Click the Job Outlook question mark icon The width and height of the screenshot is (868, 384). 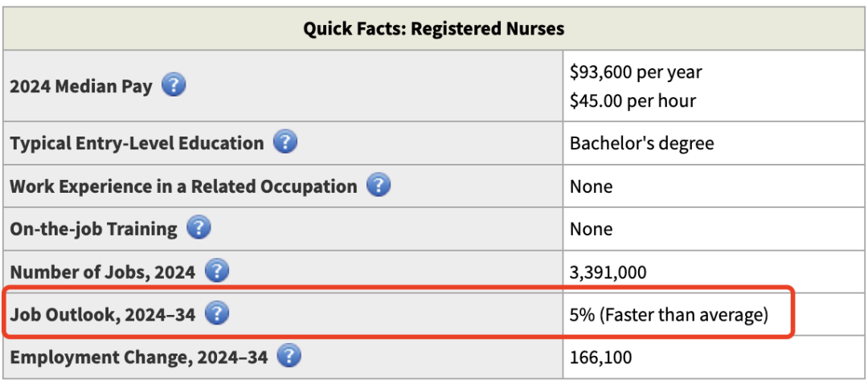(x=217, y=314)
